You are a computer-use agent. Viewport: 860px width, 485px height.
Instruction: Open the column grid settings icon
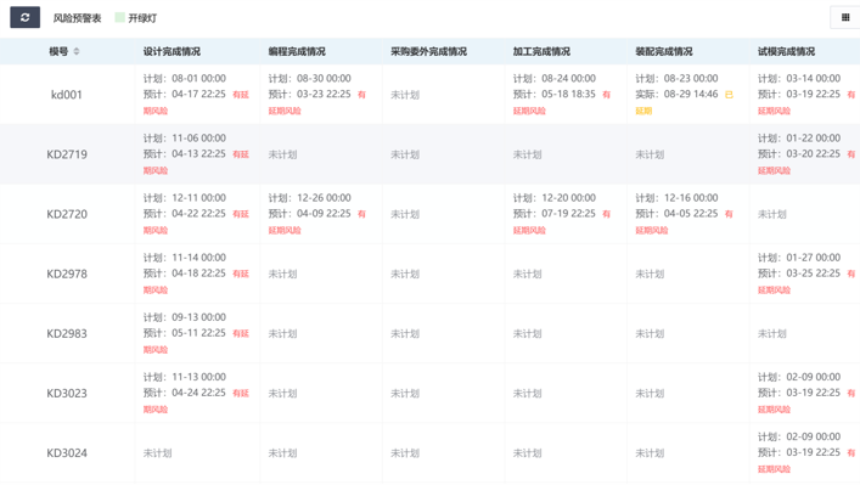point(843,18)
